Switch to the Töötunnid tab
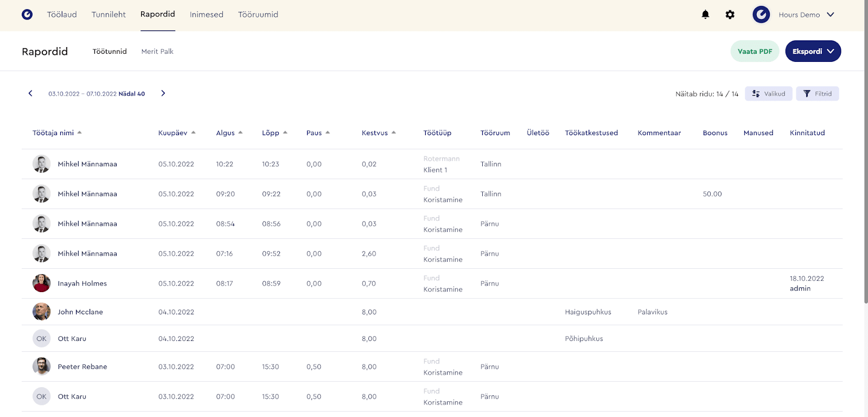This screenshot has height=417, width=868. 110,51
